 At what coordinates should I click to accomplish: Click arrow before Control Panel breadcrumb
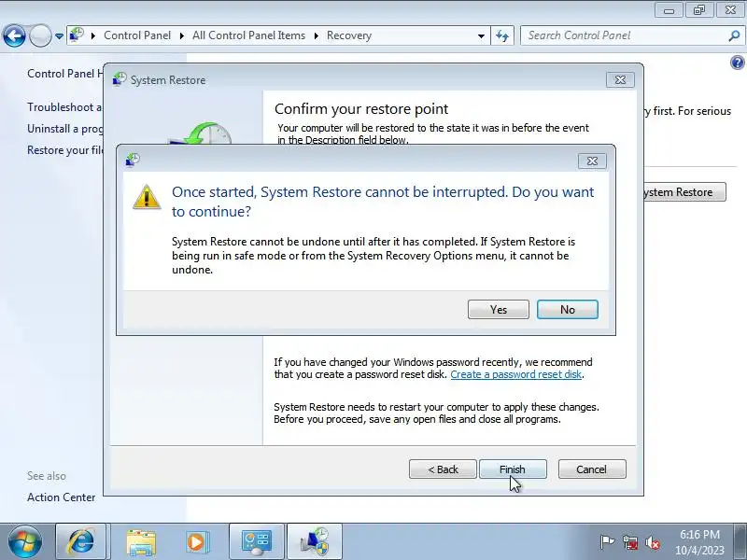93,35
